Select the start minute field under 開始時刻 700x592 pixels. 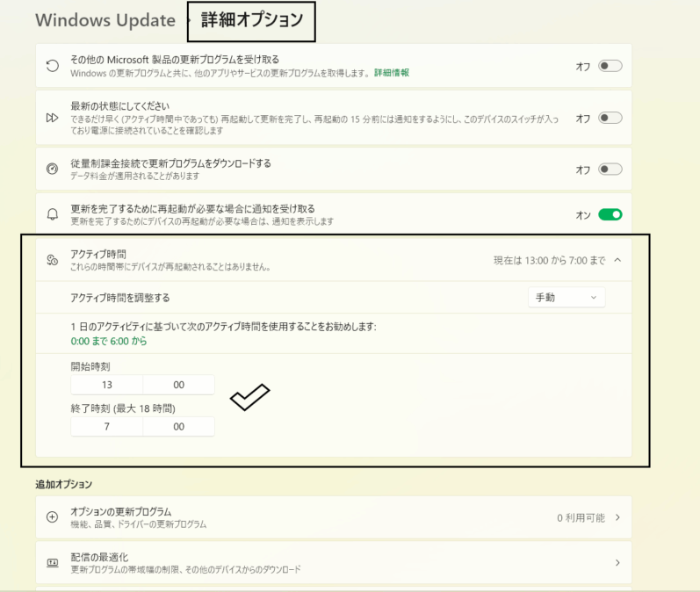(178, 385)
